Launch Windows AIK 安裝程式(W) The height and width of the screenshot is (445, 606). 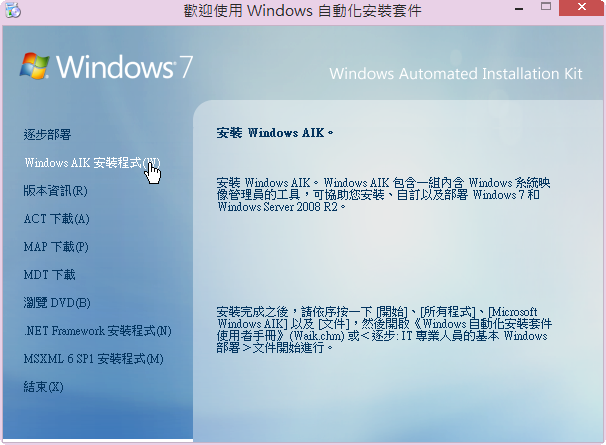(x=92, y=163)
